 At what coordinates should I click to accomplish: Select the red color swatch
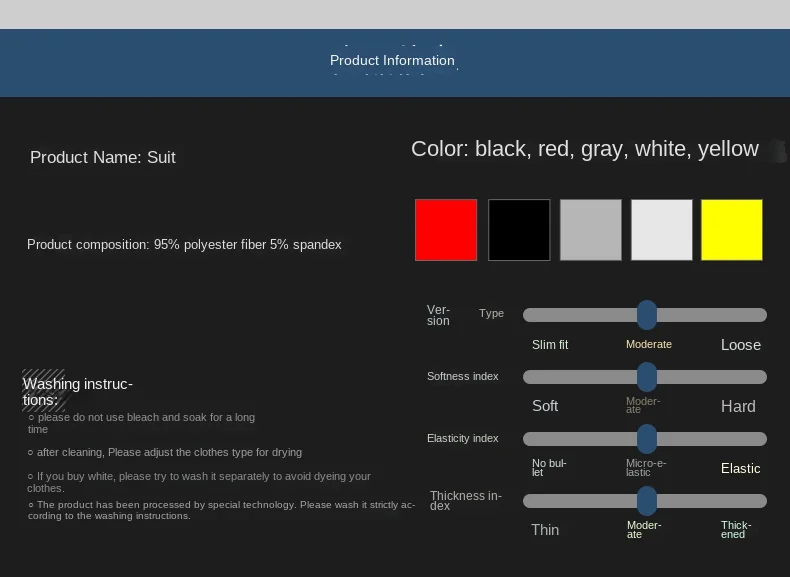(446, 230)
